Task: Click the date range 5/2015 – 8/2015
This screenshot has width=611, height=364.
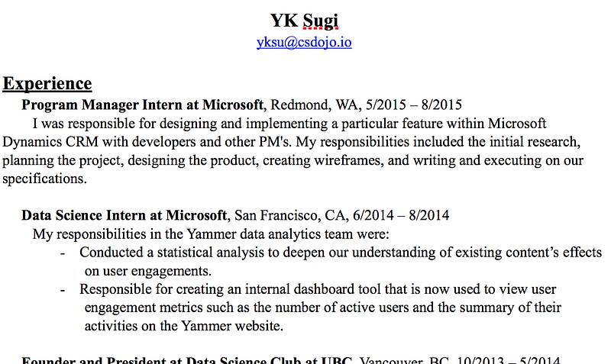Action: pos(413,105)
